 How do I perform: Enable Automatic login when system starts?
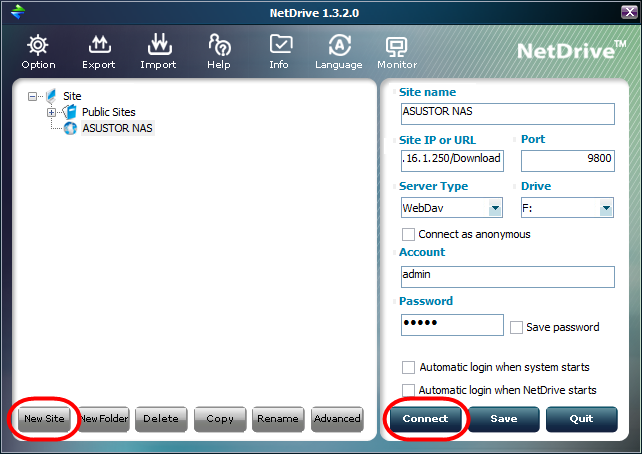point(408,367)
